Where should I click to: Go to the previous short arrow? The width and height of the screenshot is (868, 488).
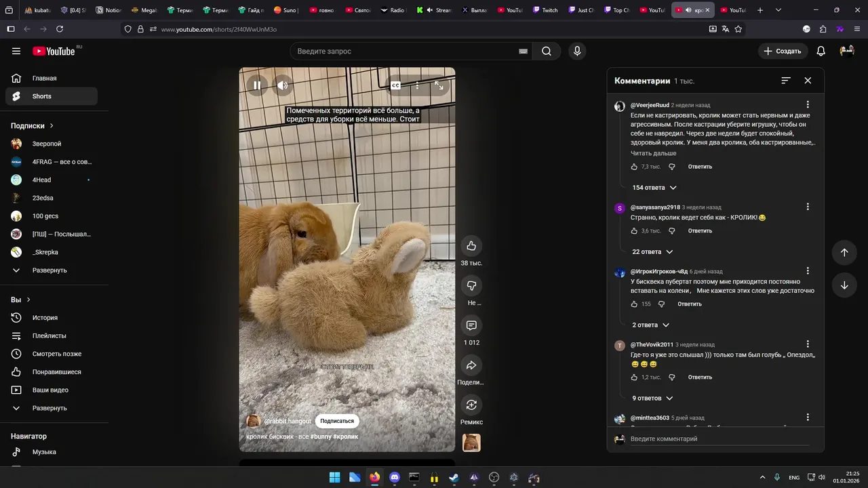844,252
